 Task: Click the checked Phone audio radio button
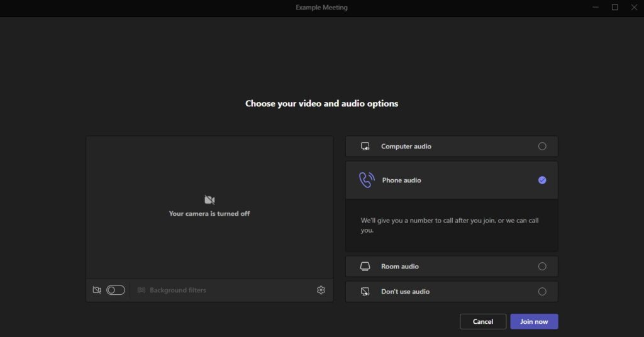[542, 180]
